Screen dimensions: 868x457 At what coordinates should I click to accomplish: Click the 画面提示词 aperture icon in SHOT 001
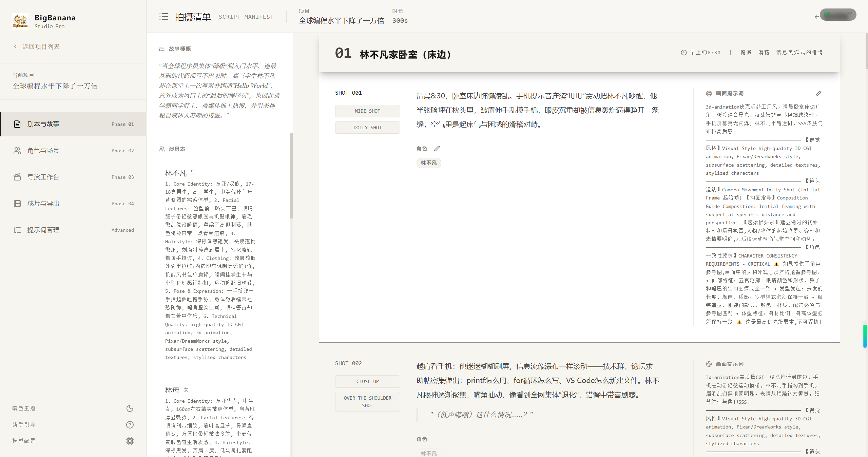[x=709, y=94]
